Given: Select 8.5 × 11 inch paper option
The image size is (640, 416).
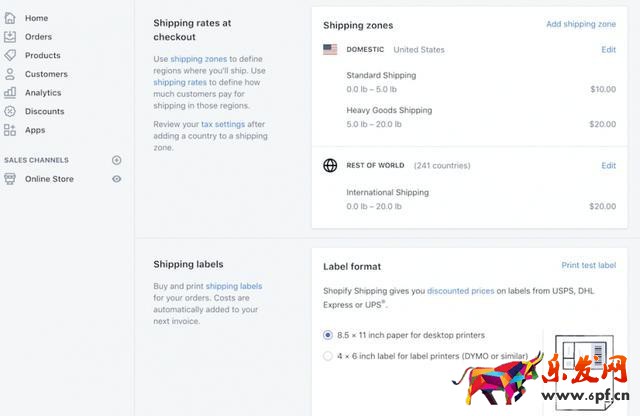Looking at the screenshot, I should [x=328, y=335].
